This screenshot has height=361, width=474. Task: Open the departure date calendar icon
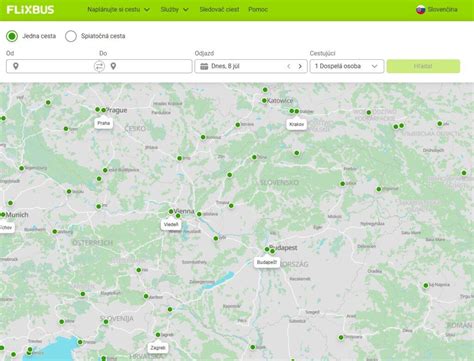tap(204, 66)
